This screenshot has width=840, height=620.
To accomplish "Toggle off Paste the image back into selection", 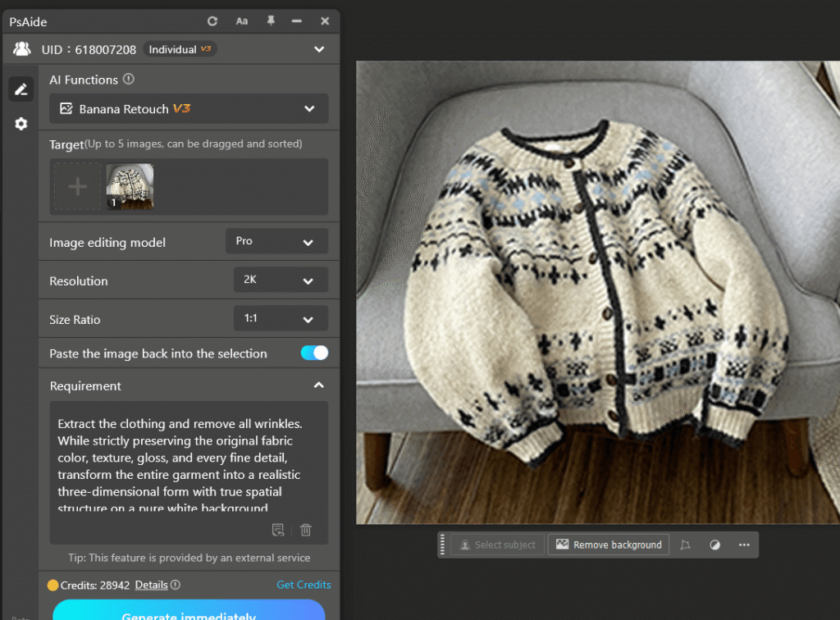I will tap(314, 353).
